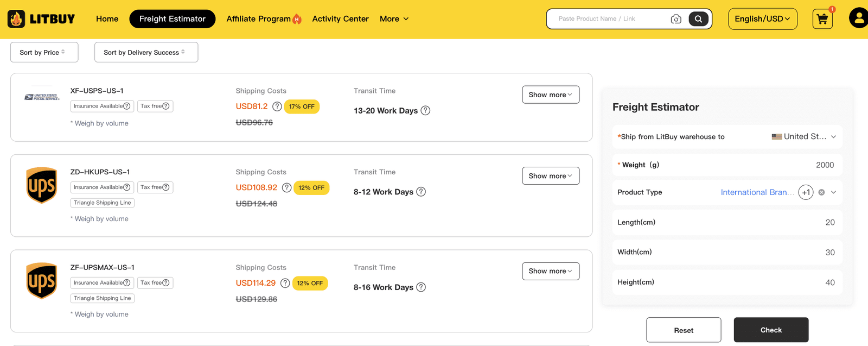Toggle Sort by Delivery Success
Image resolution: width=868 pixels, height=346 pixels.
click(146, 52)
